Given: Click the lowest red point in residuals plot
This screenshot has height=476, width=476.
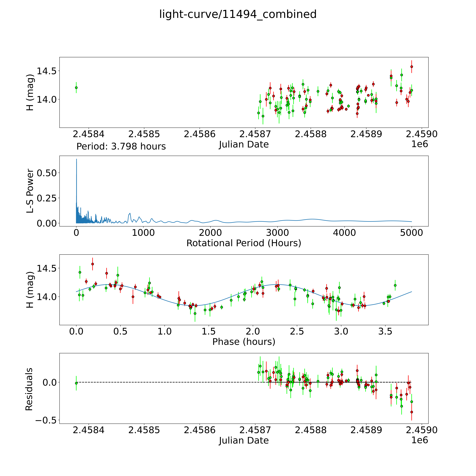Looking at the screenshot, I should [411, 412].
